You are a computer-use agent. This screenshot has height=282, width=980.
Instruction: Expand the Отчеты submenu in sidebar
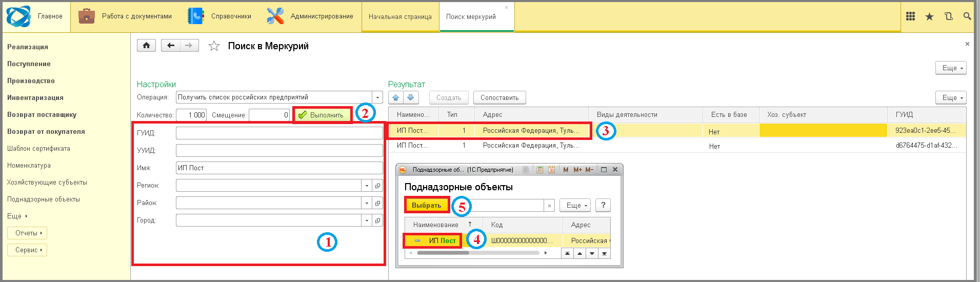click(27, 233)
